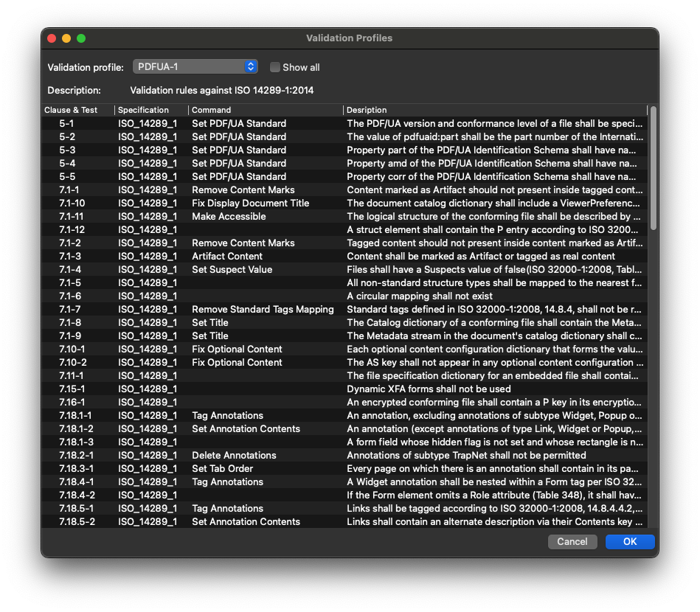700x612 pixels.
Task: Select the row for clause 7.1-12
Action: (344, 230)
